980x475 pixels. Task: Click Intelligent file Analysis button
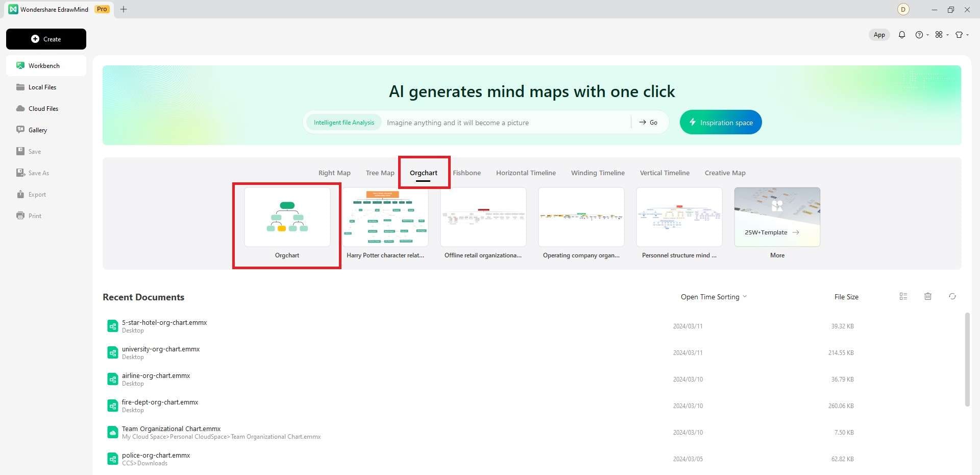click(x=344, y=123)
